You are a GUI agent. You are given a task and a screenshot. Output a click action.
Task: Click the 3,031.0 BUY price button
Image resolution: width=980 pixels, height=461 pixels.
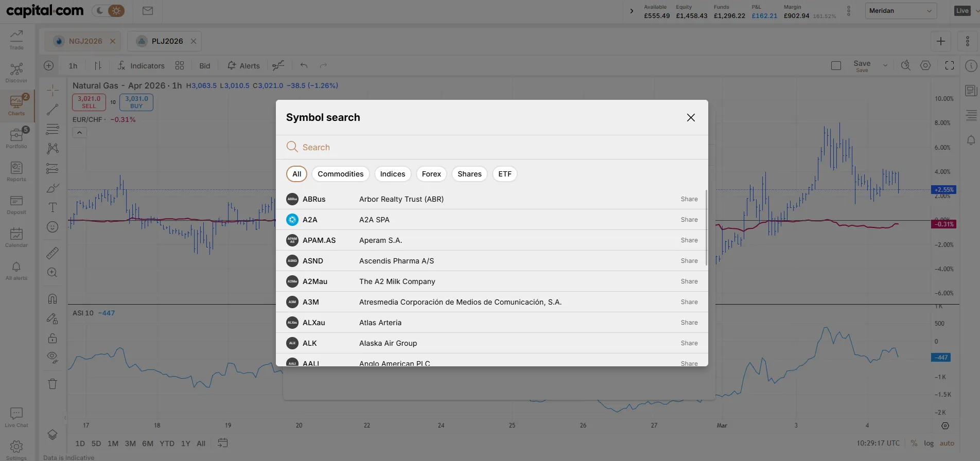click(136, 102)
